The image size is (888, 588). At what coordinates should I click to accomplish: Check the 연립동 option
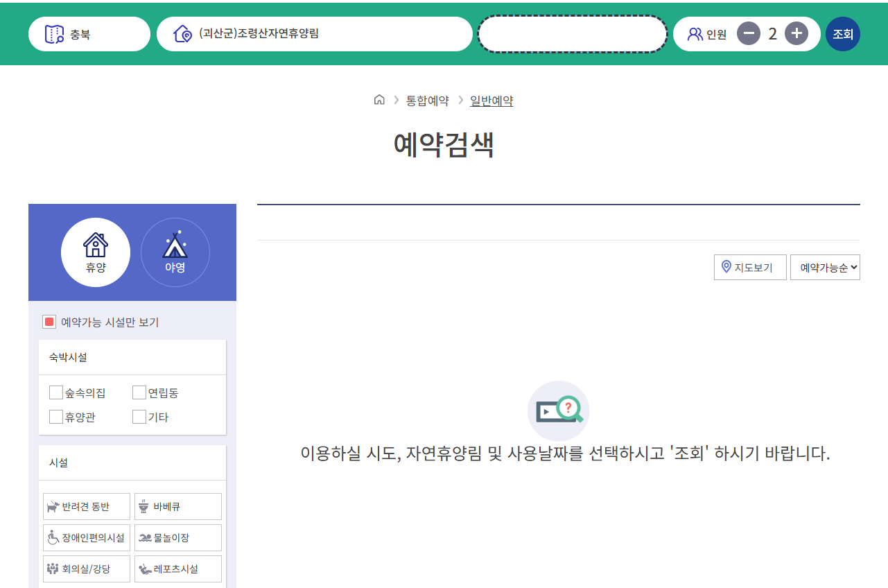(139, 393)
